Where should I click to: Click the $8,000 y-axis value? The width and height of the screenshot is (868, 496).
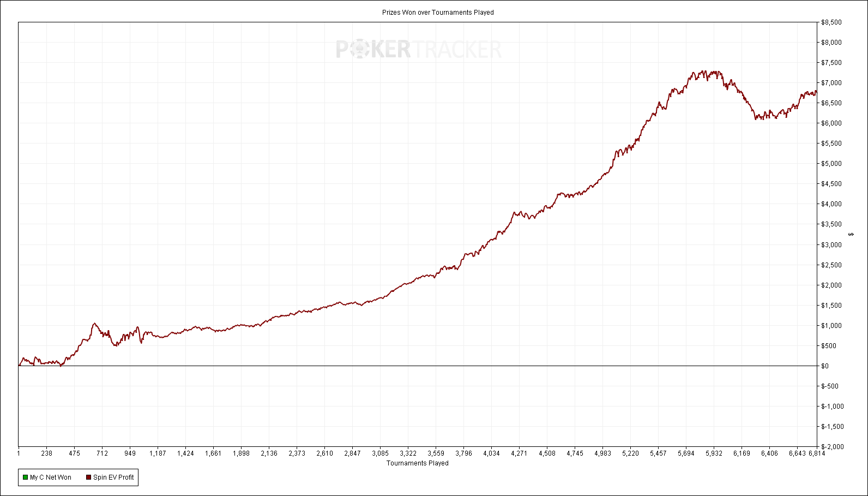[x=831, y=43]
